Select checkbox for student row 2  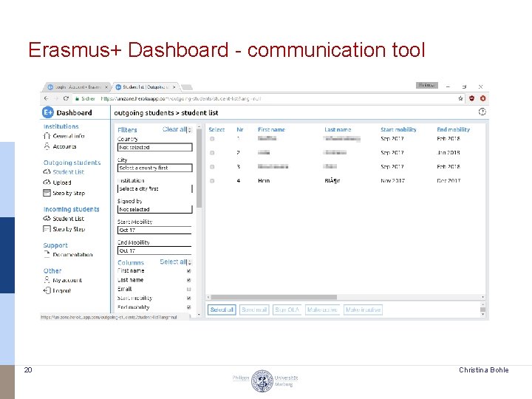[212, 153]
